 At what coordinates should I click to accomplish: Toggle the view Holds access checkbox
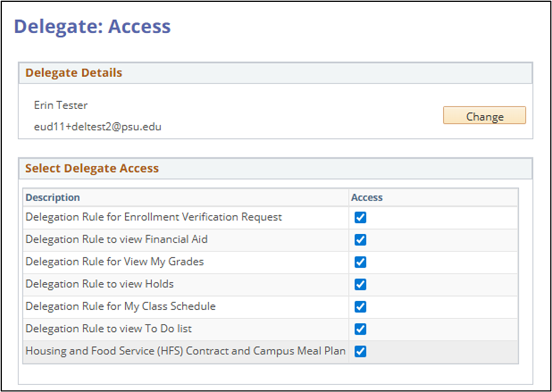[360, 285]
